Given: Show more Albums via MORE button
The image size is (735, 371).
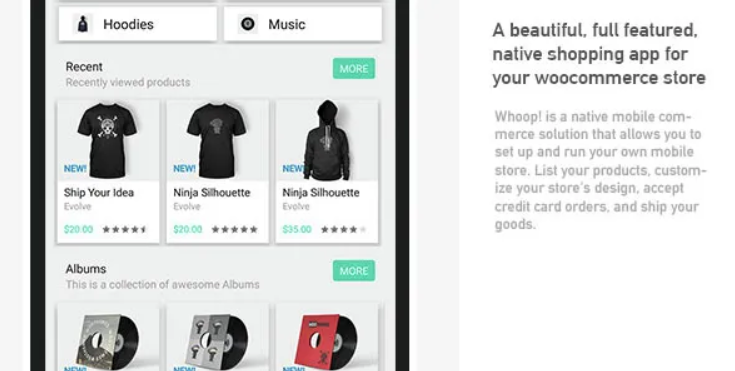Looking at the screenshot, I should [x=354, y=271].
